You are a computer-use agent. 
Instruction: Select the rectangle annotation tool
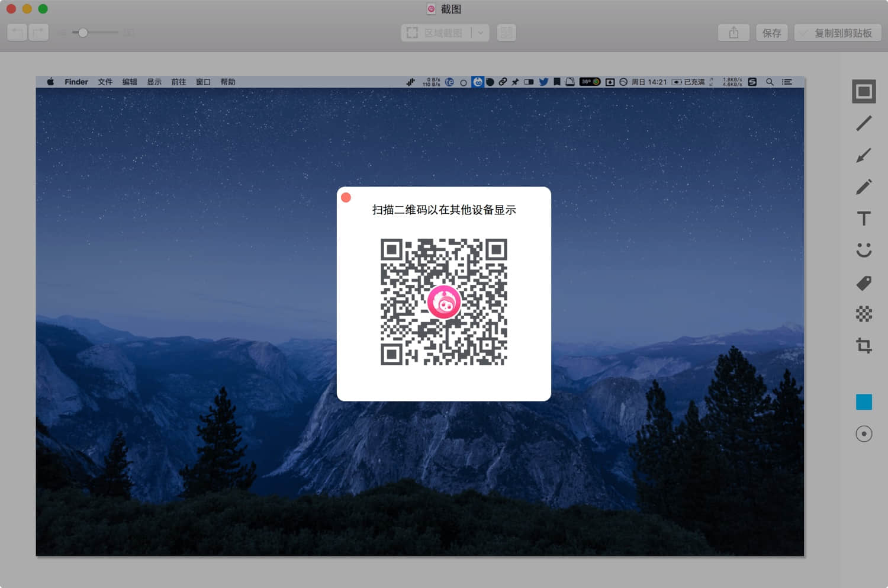863,92
